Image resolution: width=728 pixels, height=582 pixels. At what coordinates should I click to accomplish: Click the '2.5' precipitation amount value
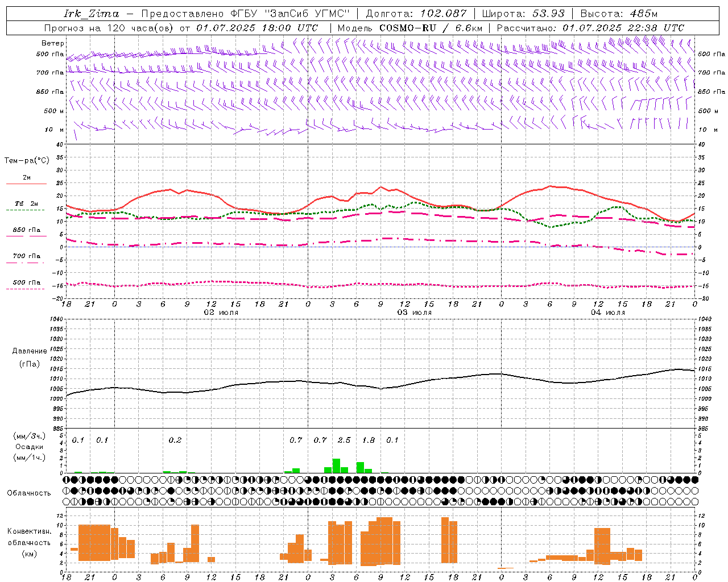[x=344, y=440]
